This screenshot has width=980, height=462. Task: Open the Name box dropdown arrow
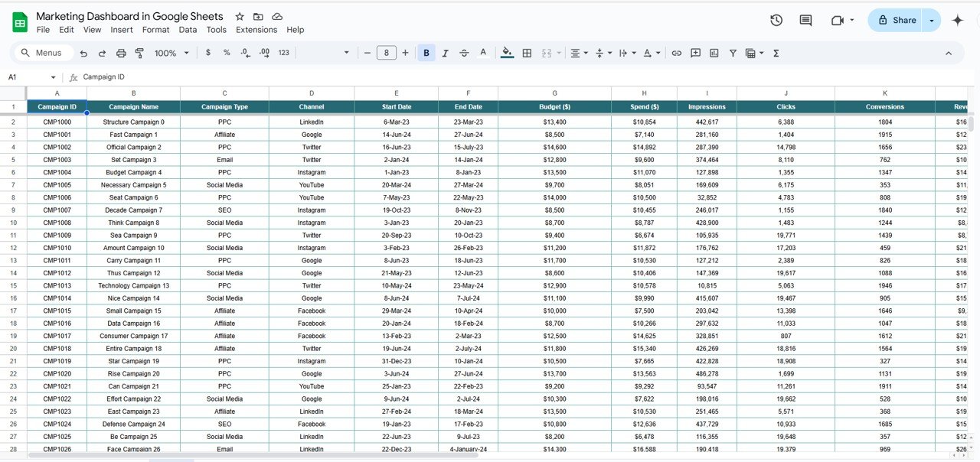click(53, 77)
